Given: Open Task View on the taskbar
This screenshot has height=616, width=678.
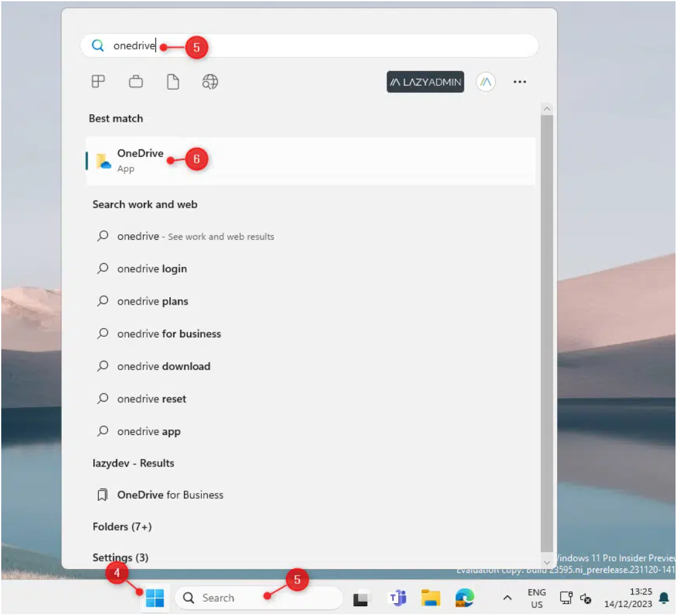Looking at the screenshot, I should tap(361, 598).
